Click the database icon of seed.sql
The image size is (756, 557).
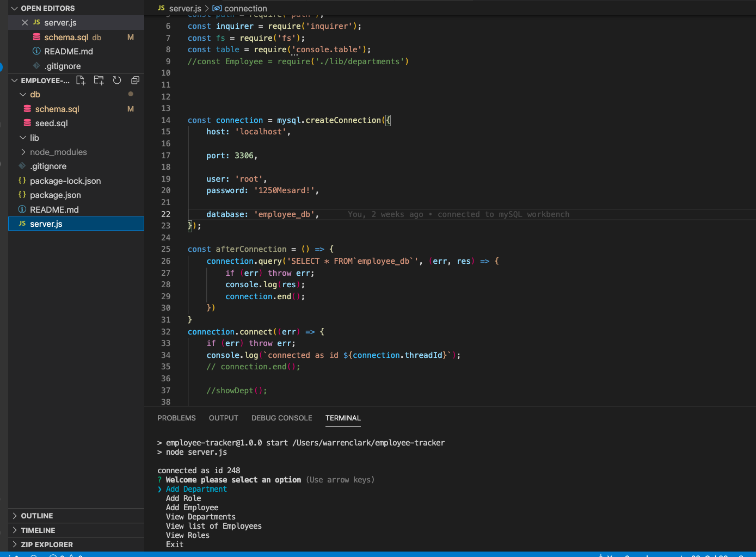click(27, 123)
